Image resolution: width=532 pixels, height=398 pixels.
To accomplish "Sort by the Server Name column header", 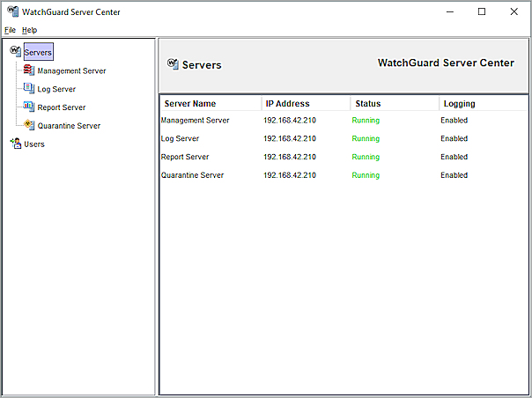I will (x=190, y=104).
